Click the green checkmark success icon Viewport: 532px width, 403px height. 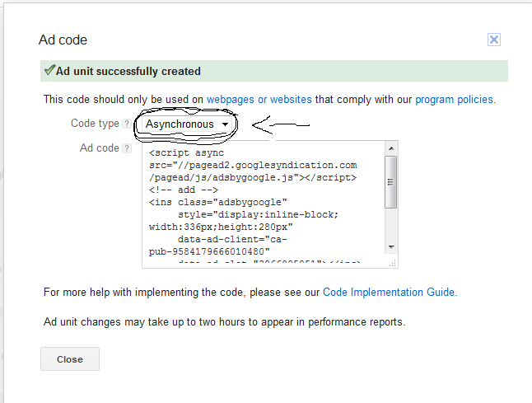tap(49, 70)
